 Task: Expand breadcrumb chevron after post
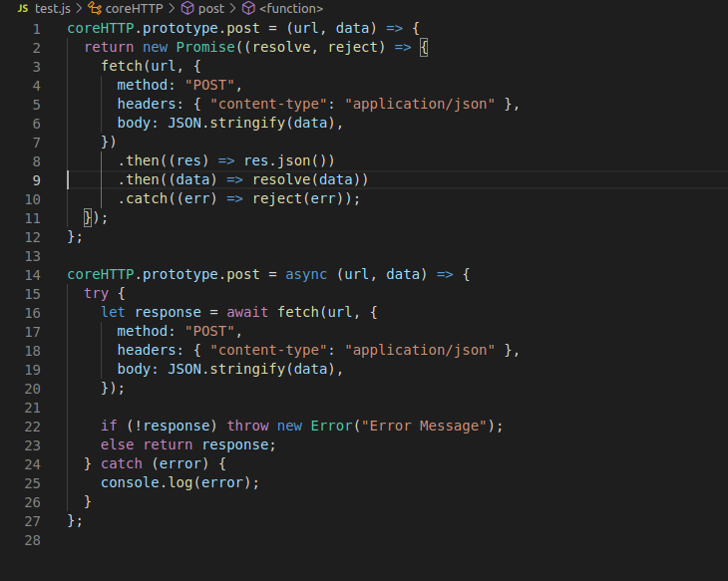[232, 8]
